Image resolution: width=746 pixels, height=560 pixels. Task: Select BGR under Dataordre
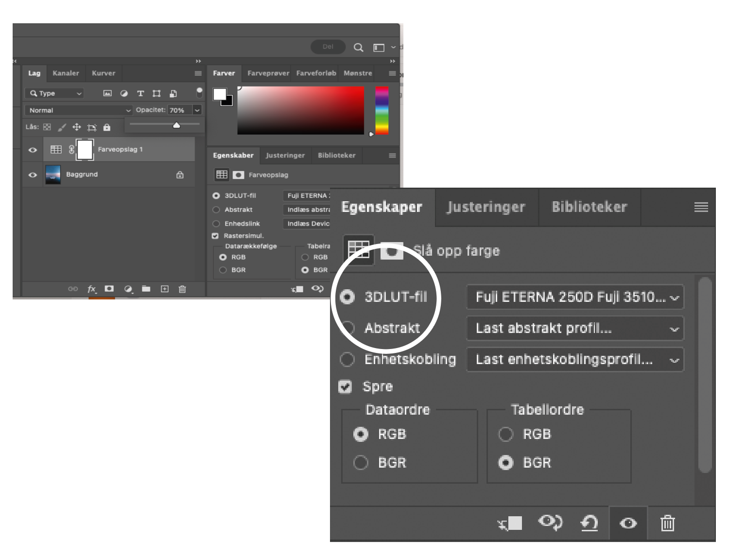pyautogui.click(x=361, y=462)
